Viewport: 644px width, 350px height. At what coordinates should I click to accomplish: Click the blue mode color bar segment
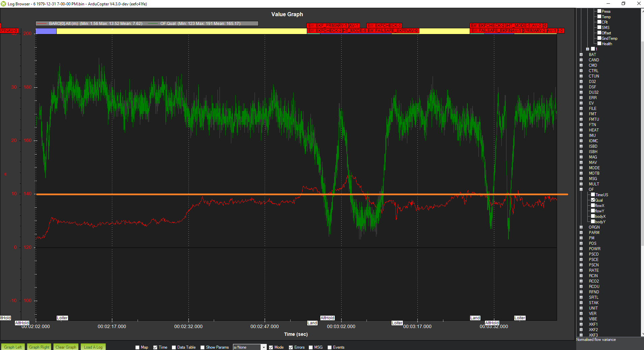[46, 31]
